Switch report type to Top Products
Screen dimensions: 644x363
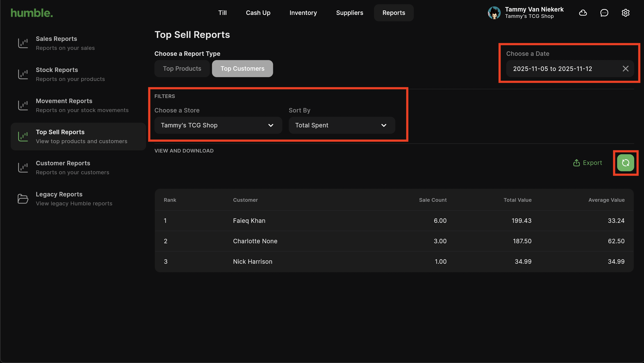tap(182, 69)
